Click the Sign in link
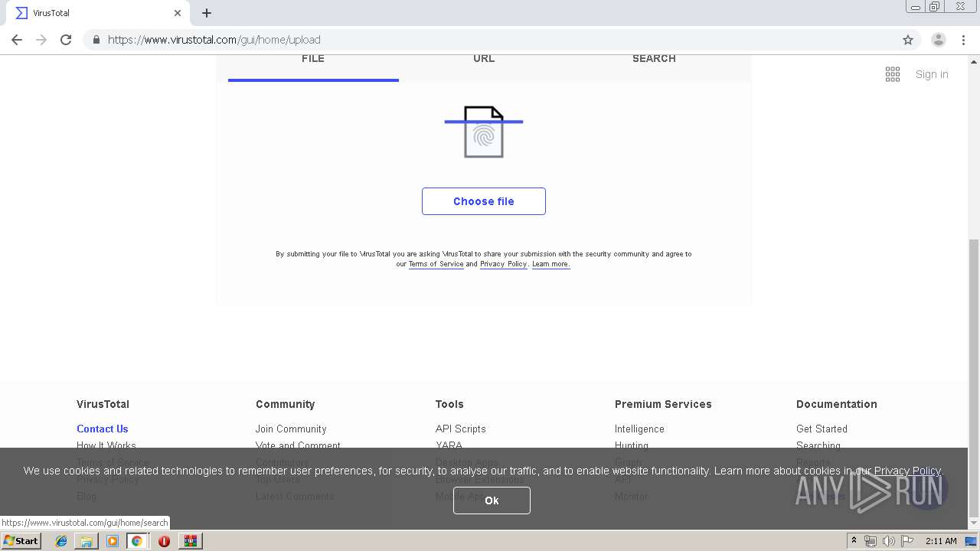Image resolution: width=980 pixels, height=551 pixels. [x=932, y=74]
